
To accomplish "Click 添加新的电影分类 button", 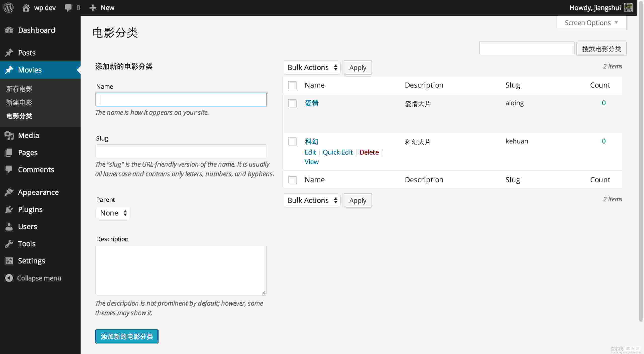I will coord(127,336).
